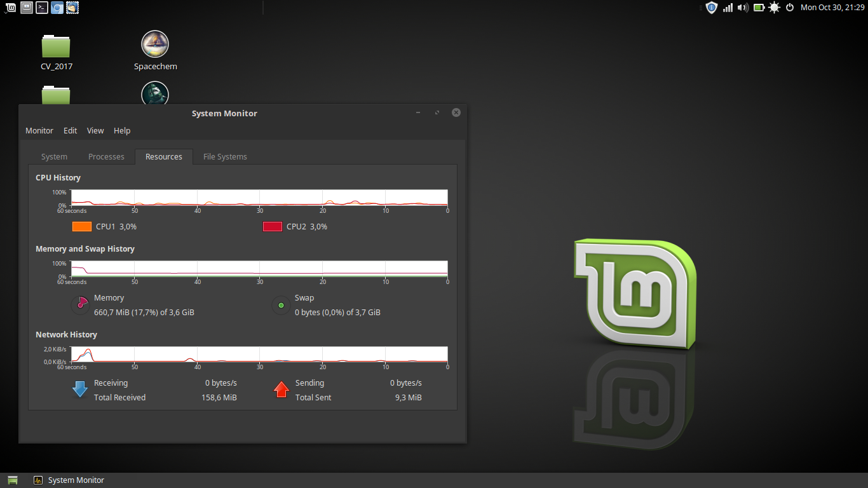Click the System Monitor taskbar button
The image size is (868, 488).
pyautogui.click(x=69, y=480)
